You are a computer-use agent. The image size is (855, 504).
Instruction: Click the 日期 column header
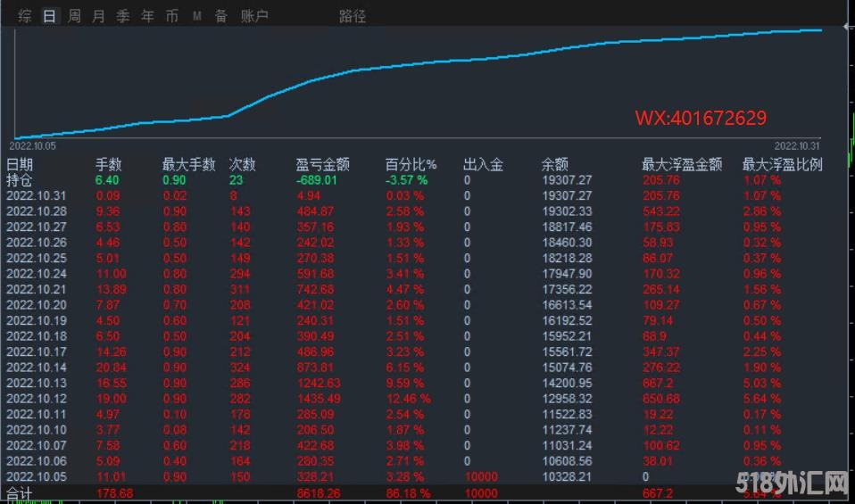click(20, 164)
